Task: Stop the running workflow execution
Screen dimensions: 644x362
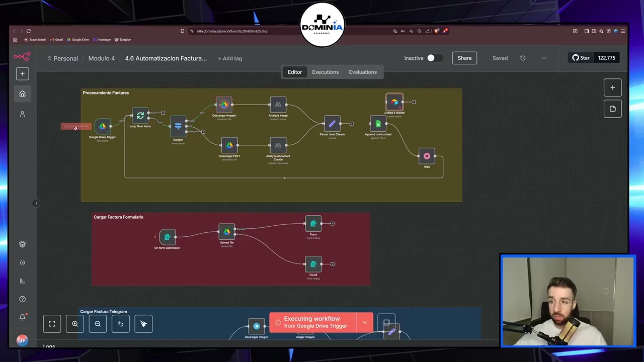Action: pos(386,323)
